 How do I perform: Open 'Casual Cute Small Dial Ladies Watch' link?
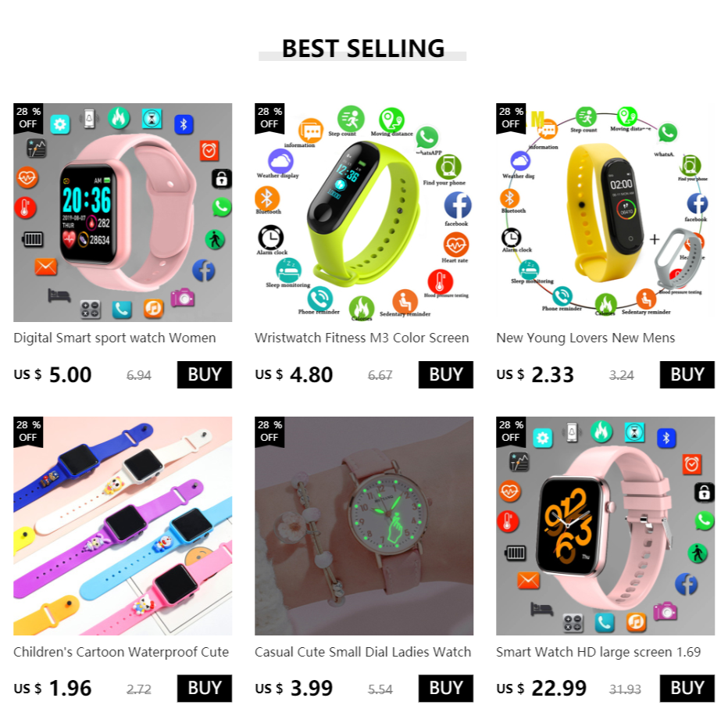coord(362,652)
